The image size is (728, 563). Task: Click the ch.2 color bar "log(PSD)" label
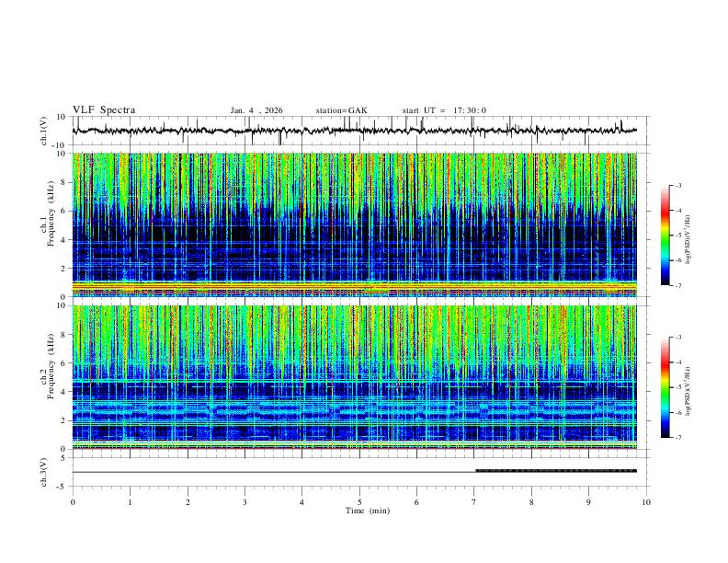pos(688,391)
